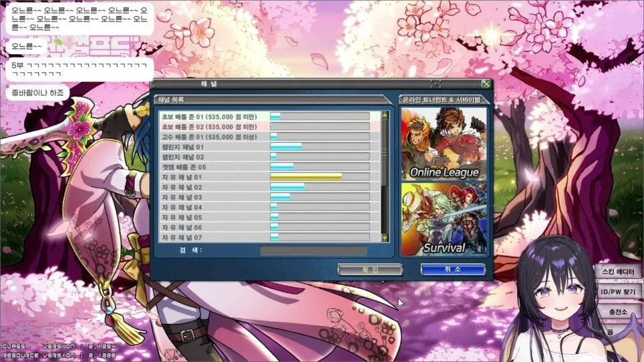The height and width of the screenshot is (362, 644).
Task: Click the channel list scroll-down arrow
Action: 385,238
